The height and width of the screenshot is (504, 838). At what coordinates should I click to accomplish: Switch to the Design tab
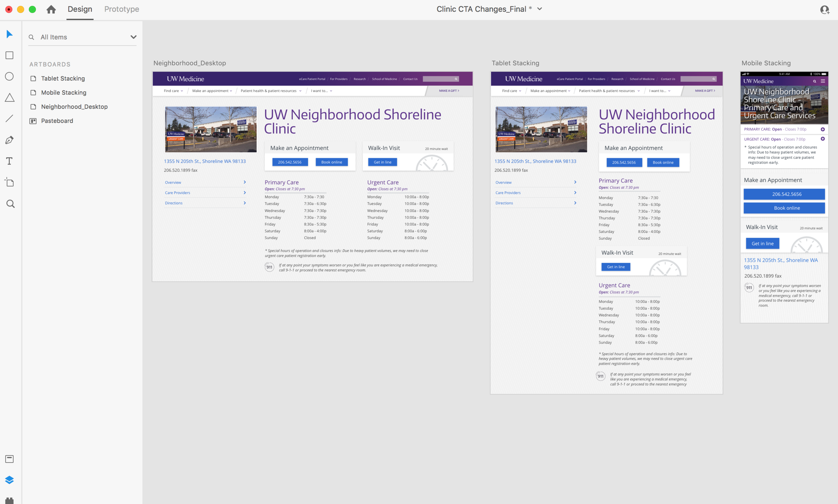coord(79,9)
